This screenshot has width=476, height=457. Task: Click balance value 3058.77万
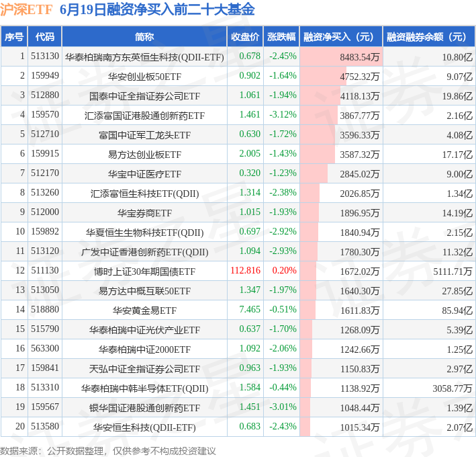click(x=453, y=388)
